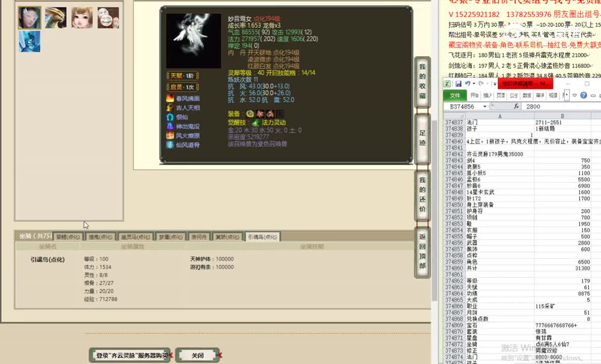Click the 妙音鸾女 summon portrait image
601x364 pixels.
tap(194, 40)
